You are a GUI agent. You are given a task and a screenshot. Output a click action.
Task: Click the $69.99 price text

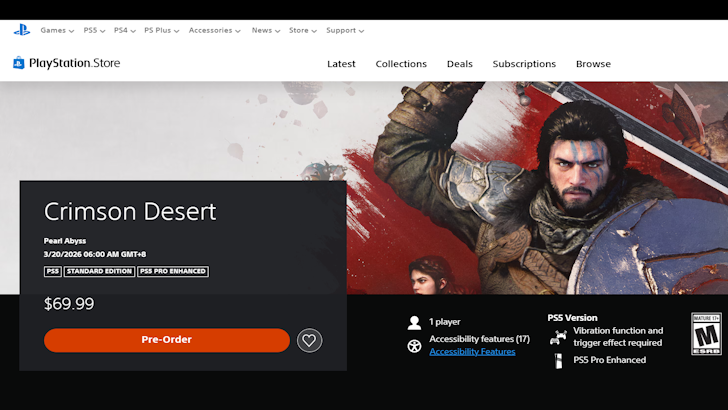click(69, 304)
